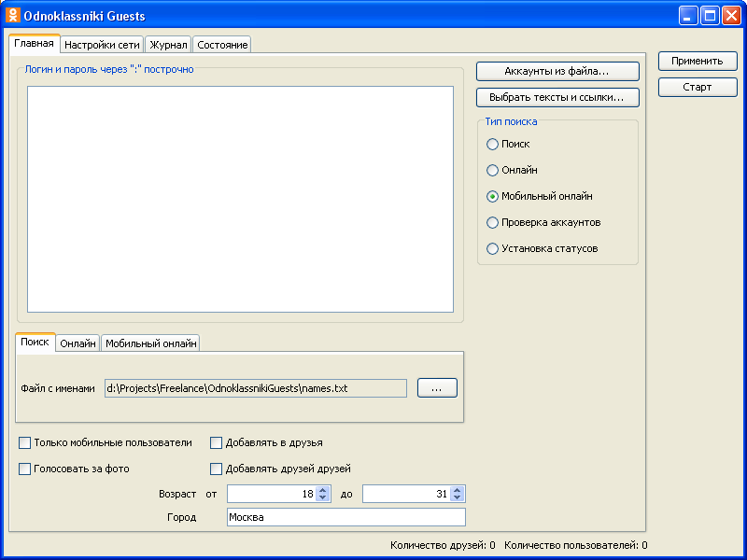Close the Odnoklassniki Guests window
The image size is (747, 560).
pyautogui.click(x=731, y=16)
